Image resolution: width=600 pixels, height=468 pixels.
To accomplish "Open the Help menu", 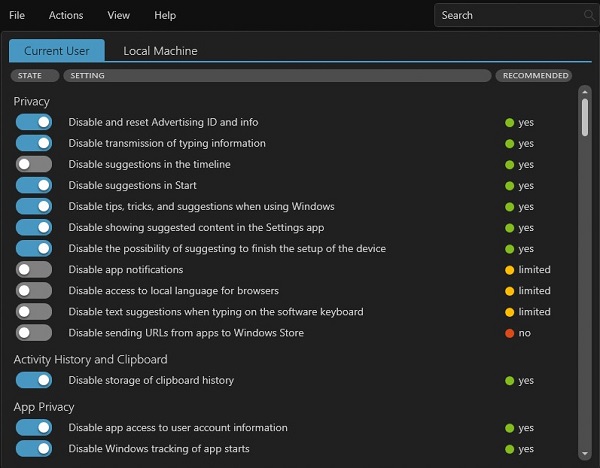I will [x=165, y=15].
